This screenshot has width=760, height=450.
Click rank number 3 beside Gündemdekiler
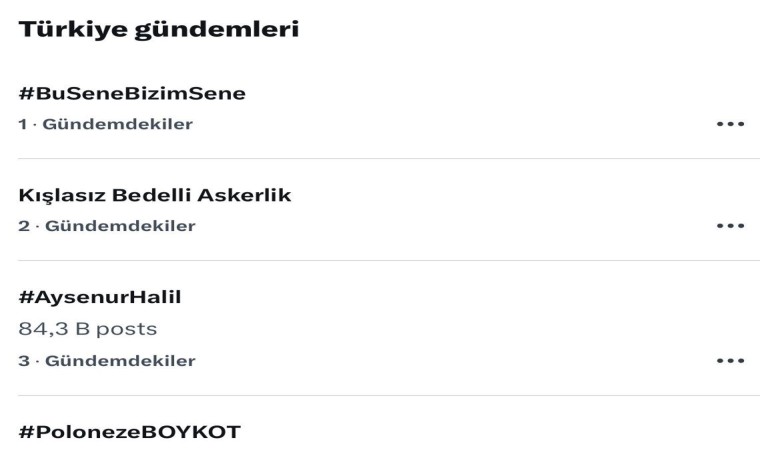(24, 361)
